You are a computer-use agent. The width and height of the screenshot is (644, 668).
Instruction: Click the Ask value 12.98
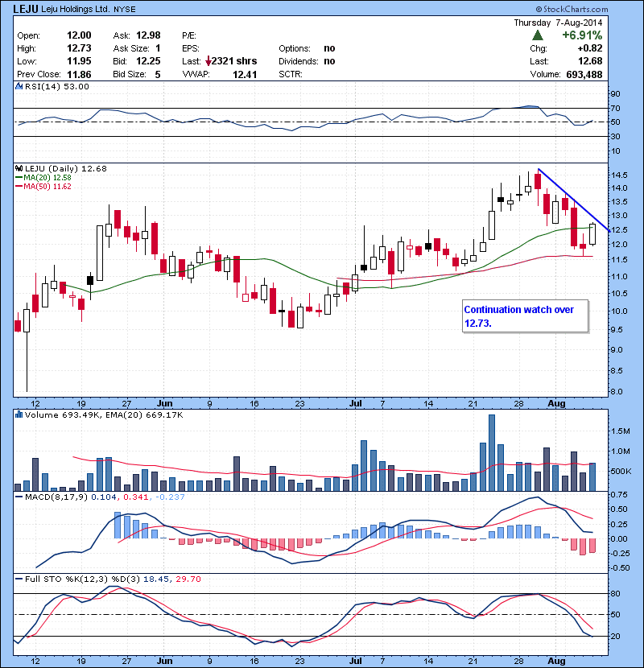[x=148, y=35]
